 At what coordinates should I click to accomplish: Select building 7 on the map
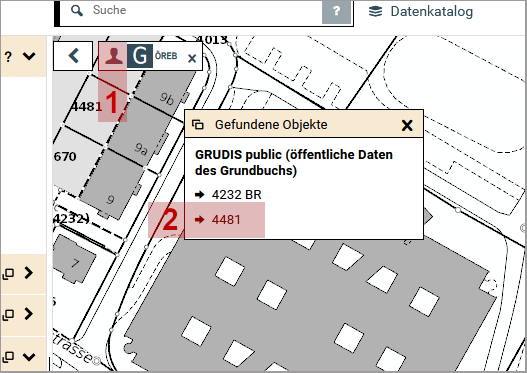coord(74,259)
